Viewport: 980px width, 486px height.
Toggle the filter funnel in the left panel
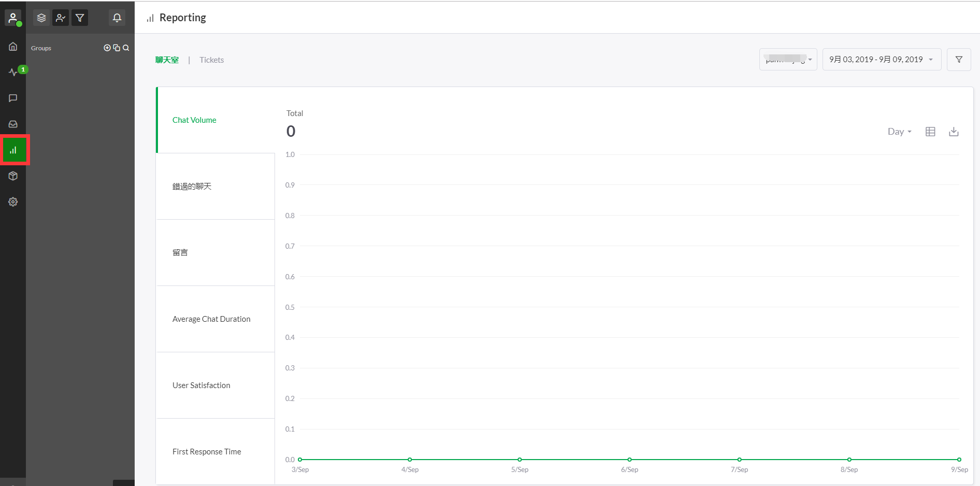point(80,18)
